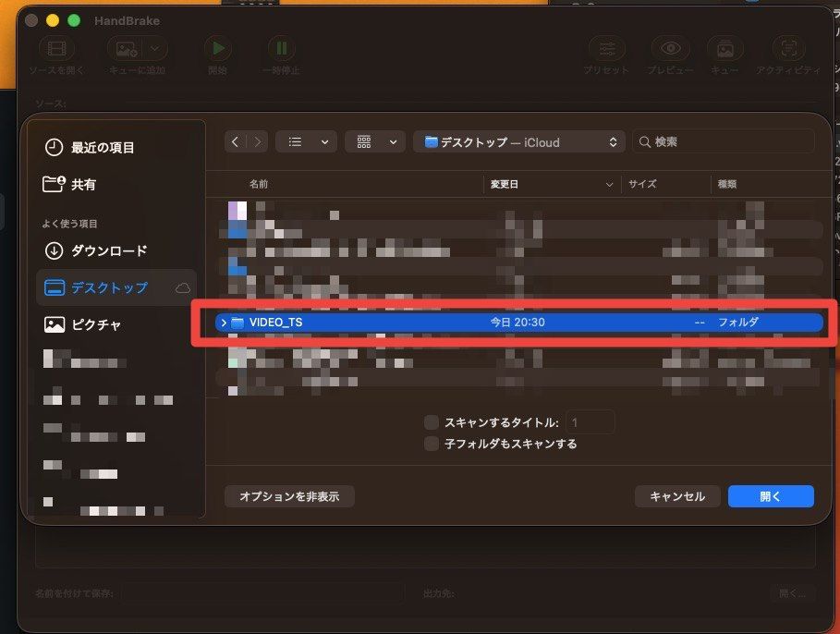Click the sort direction arrow in 変更日 column
The width and height of the screenshot is (840, 634).
(x=609, y=184)
